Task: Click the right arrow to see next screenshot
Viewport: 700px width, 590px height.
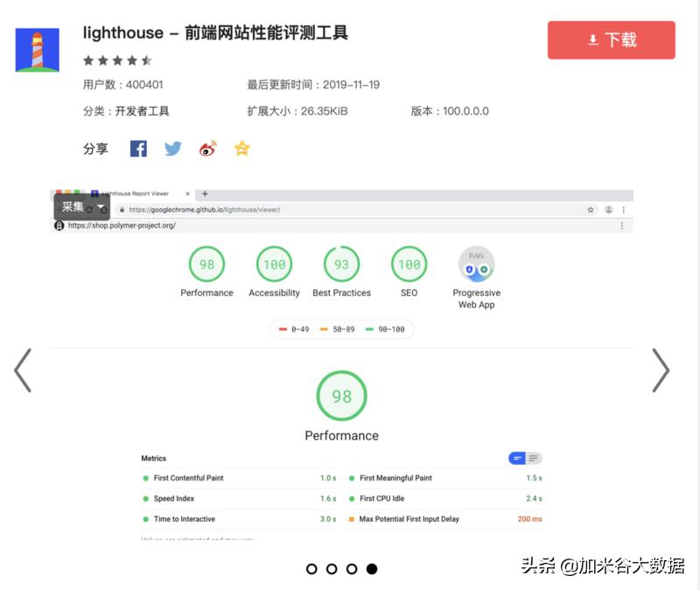Action: pos(661,370)
